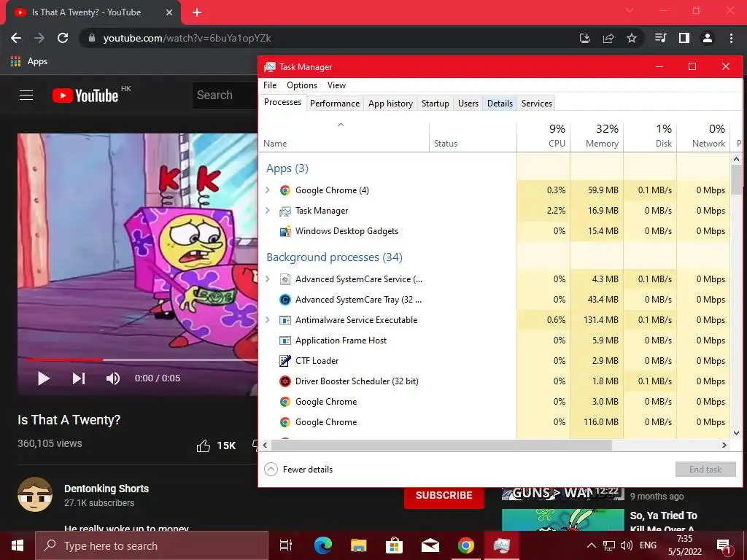
Task: Reload the YouTube page
Action: (x=63, y=38)
